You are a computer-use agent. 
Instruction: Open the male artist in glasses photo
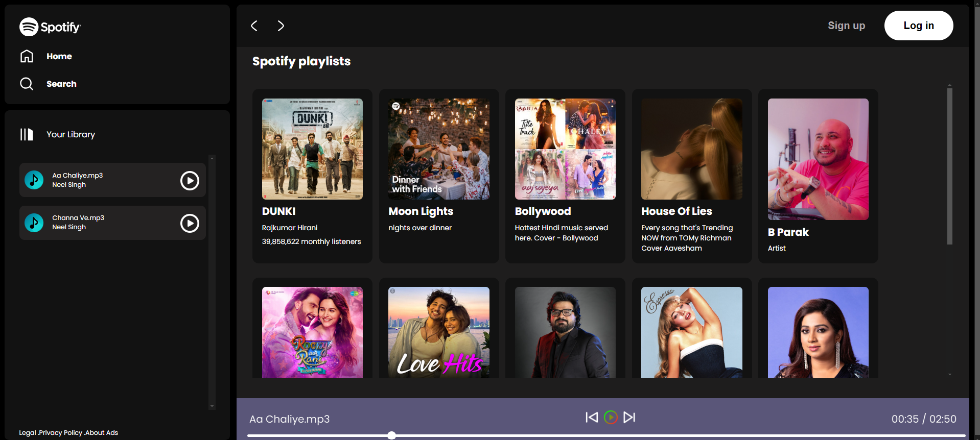coord(565,333)
